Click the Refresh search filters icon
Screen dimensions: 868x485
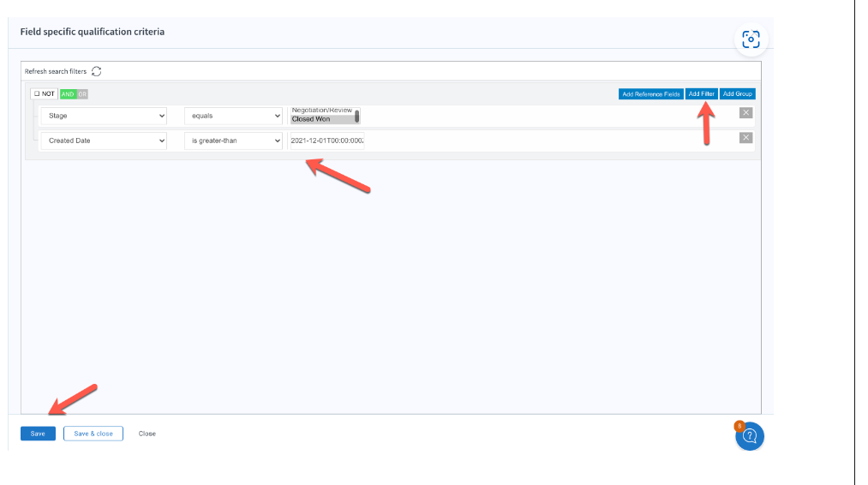(x=97, y=71)
